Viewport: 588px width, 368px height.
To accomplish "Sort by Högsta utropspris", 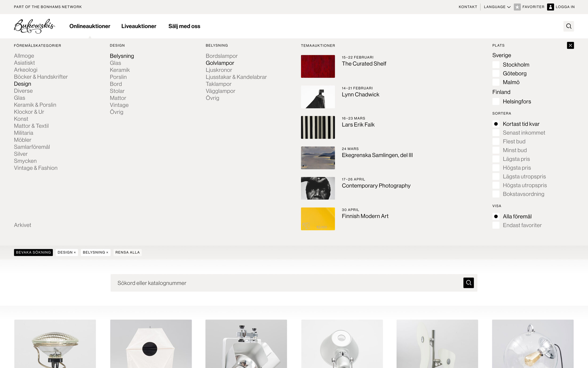I will click(496, 185).
